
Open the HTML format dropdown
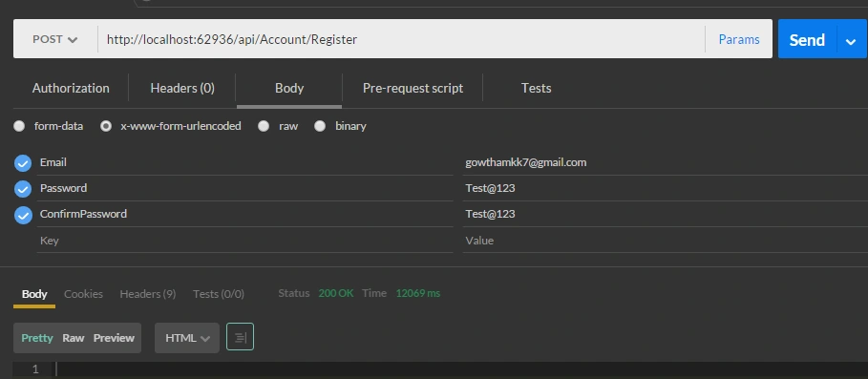point(187,338)
